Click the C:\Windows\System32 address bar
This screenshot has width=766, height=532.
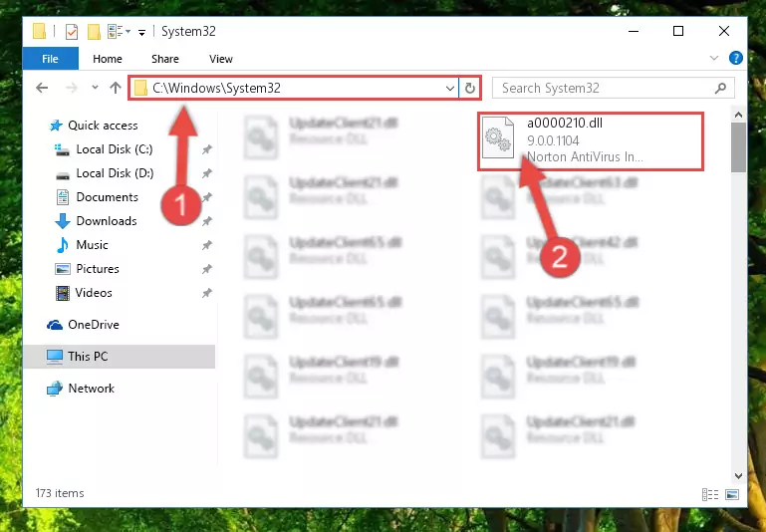293,88
